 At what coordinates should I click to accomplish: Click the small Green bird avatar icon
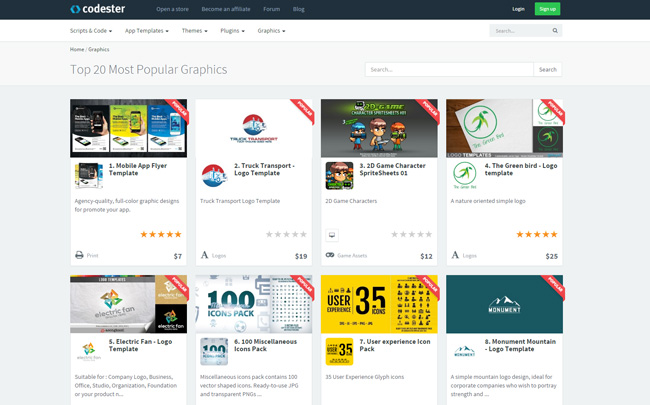[x=465, y=176]
